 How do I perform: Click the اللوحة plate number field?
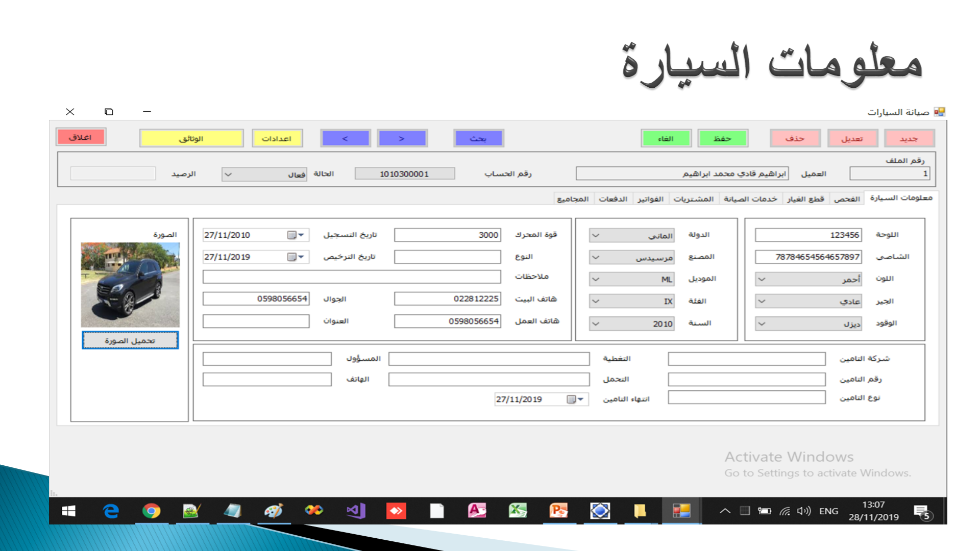click(x=808, y=235)
